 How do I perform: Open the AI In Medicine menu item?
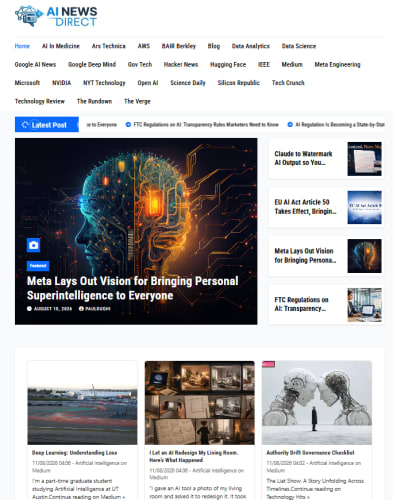point(61,46)
